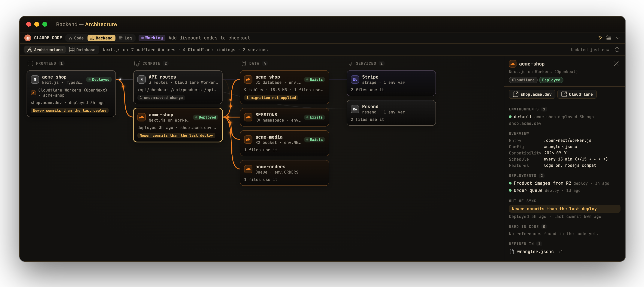Click Deployed badge on compute acme-shop card
The width and height of the screenshot is (644, 287).
click(x=206, y=117)
